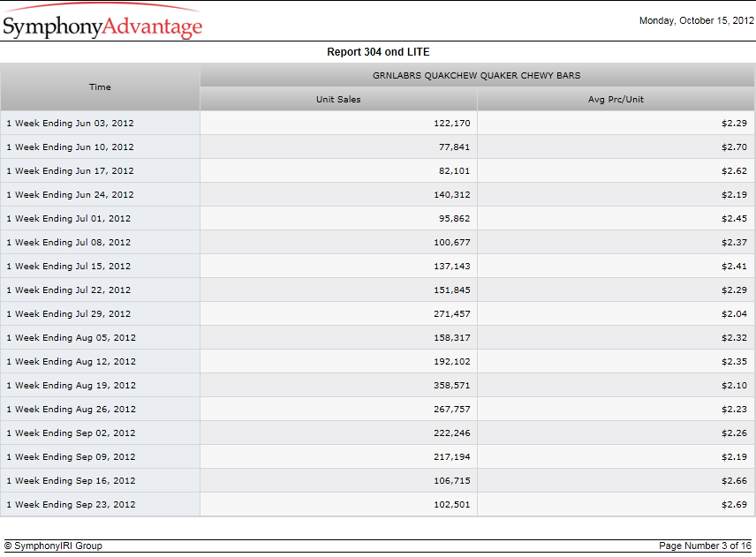Select the week ending Sep 23, 2012 row

coord(377,505)
